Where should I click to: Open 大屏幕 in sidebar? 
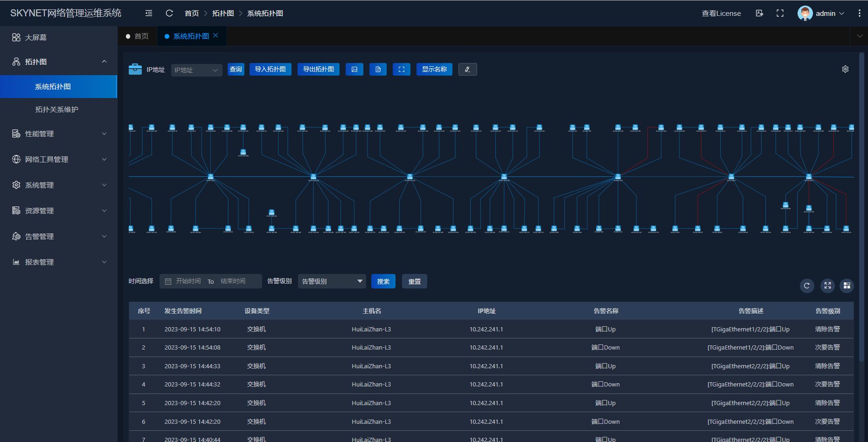pyautogui.click(x=59, y=37)
